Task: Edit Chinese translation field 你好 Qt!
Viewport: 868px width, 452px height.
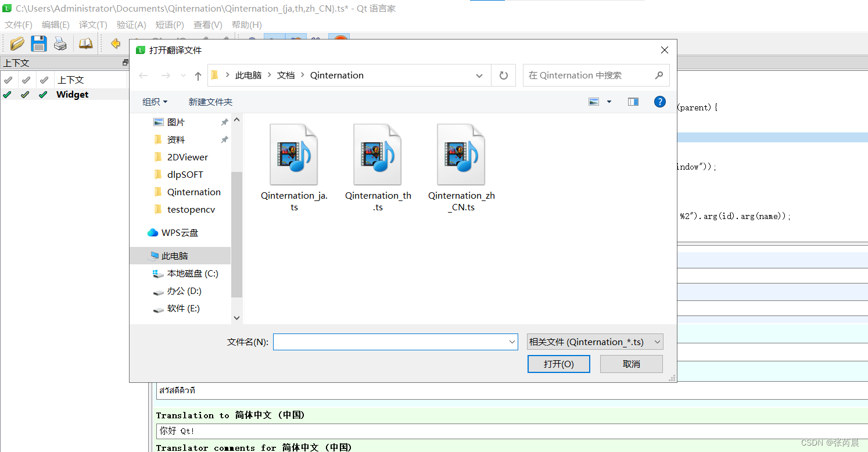Action: coord(511,431)
